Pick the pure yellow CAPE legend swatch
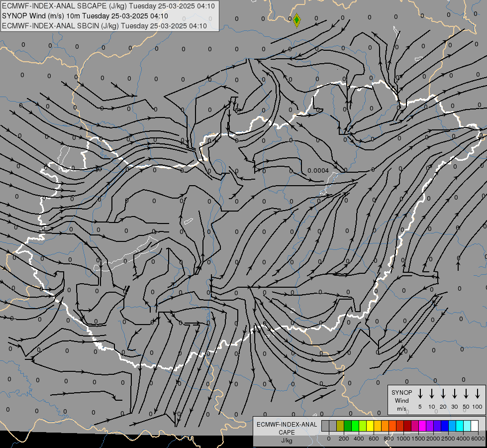The height and width of the screenshot is (448, 487). pyautogui.click(x=370, y=426)
